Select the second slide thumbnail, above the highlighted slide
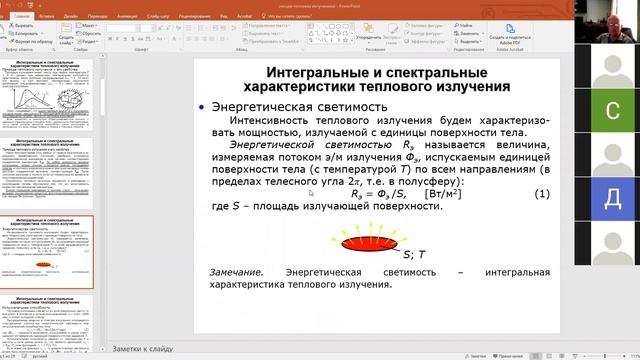 coord(47,173)
